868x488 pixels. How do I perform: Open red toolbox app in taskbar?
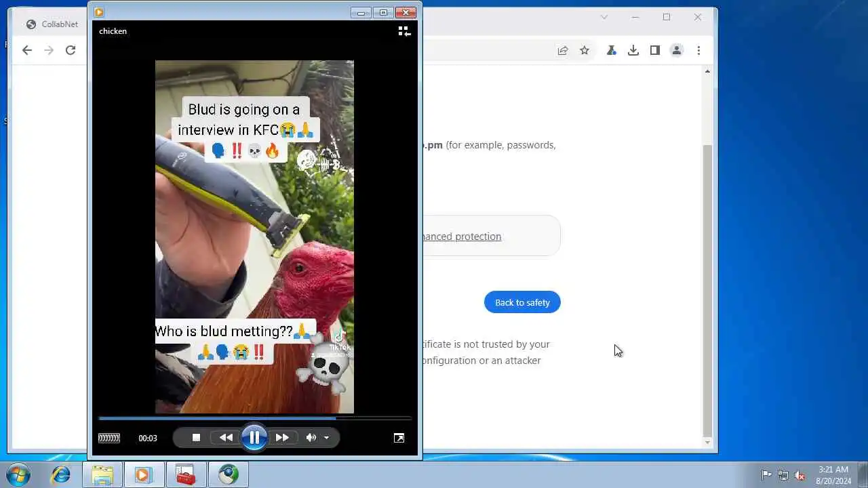[185, 475]
